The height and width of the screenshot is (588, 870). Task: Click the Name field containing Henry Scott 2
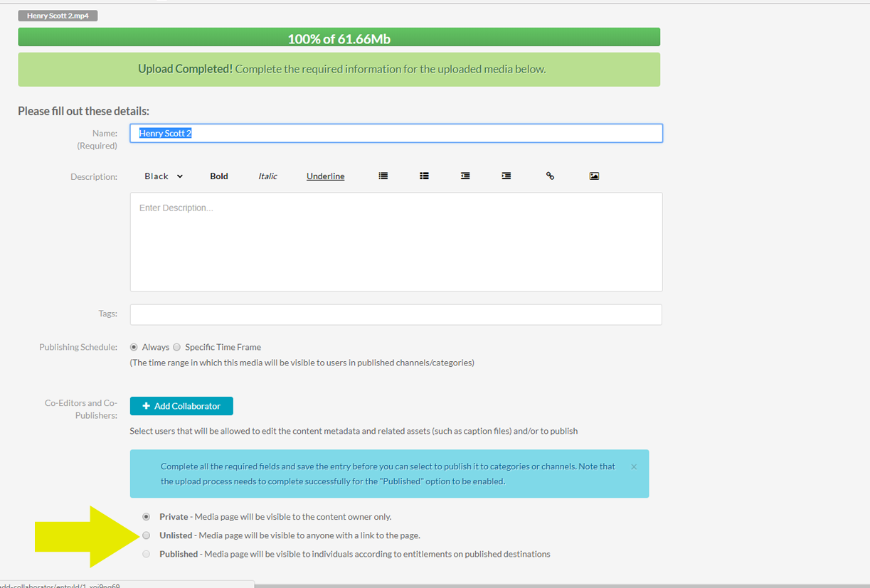point(396,134)
